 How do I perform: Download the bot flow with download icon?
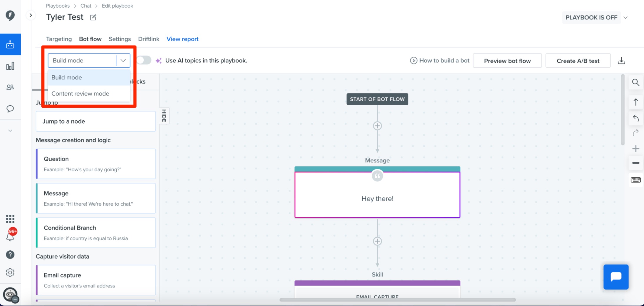(x=621, y=61)
